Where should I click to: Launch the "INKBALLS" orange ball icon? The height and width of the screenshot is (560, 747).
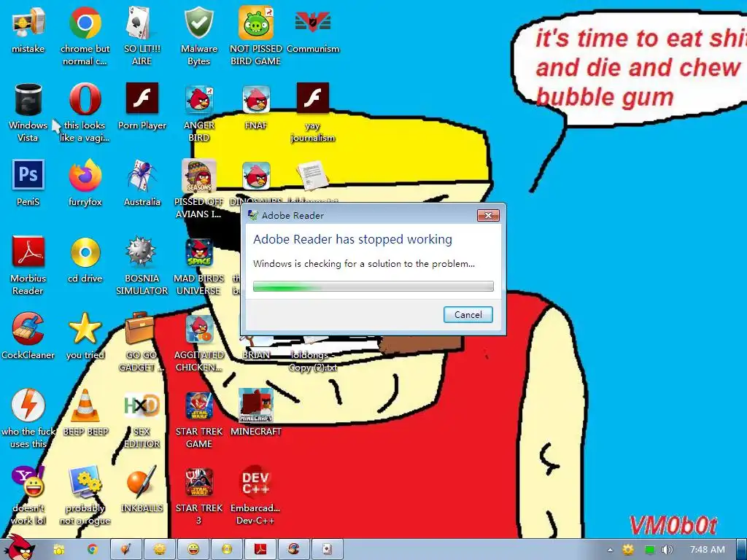point(142,489)
